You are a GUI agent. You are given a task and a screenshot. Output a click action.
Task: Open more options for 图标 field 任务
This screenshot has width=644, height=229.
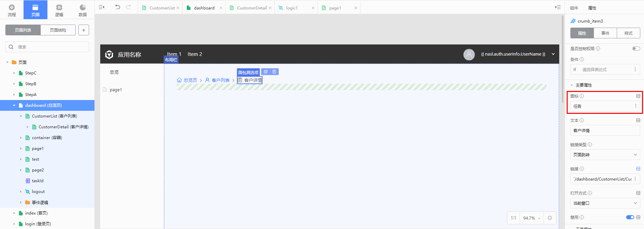click(636, 106)
